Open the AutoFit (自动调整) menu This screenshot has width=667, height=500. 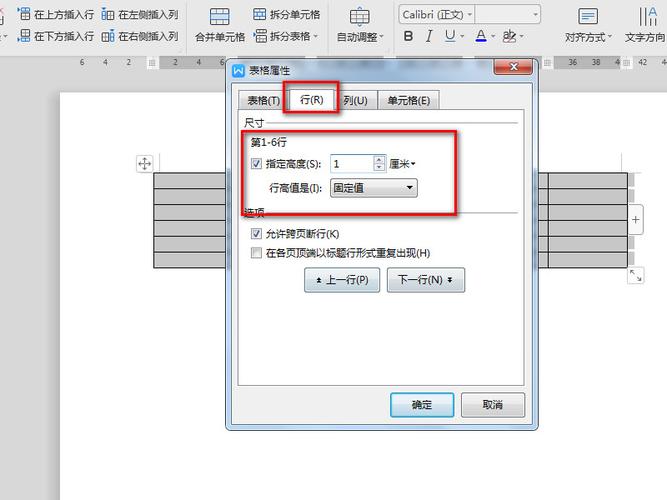[359, 26]
